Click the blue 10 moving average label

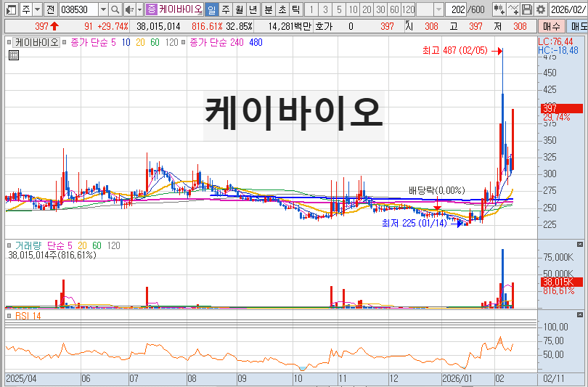click(126, 42)
